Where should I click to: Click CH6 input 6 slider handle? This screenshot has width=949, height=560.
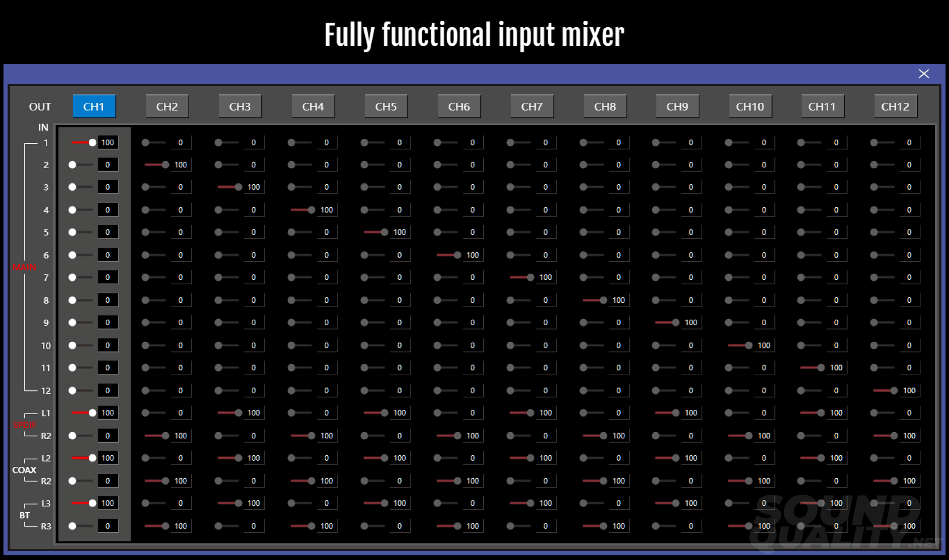457,255
